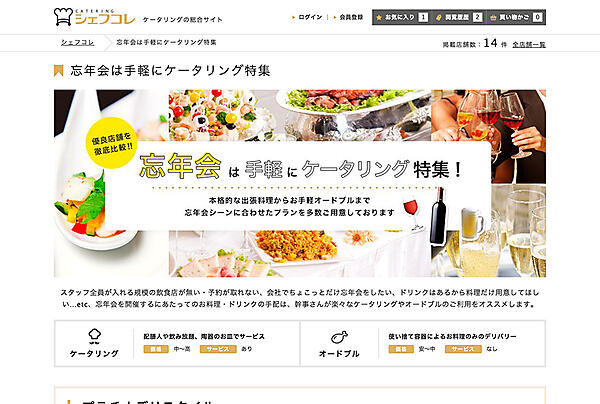600x404 pixels.
Task: Click the bookmark icon beside page title
Action: [59, 71]
